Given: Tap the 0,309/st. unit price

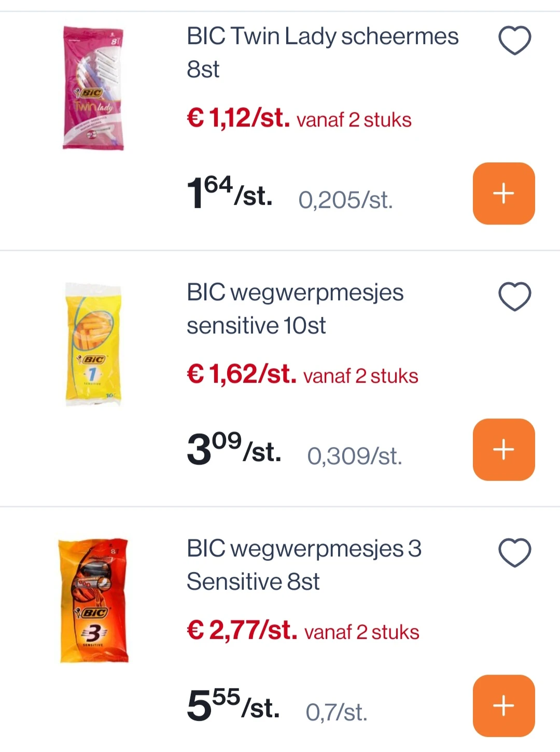Looking at the screenshot, I should coord(355,456).
